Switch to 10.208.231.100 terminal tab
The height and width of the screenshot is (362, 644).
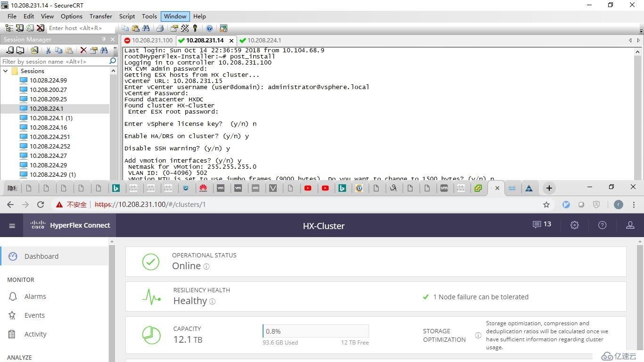pos(149,41)
